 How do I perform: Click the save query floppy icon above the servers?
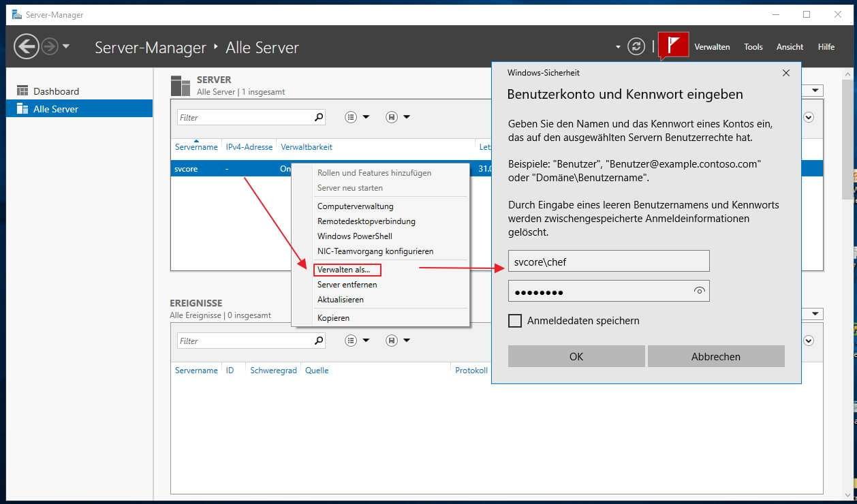pyautogui.click(x=392, y=116)
